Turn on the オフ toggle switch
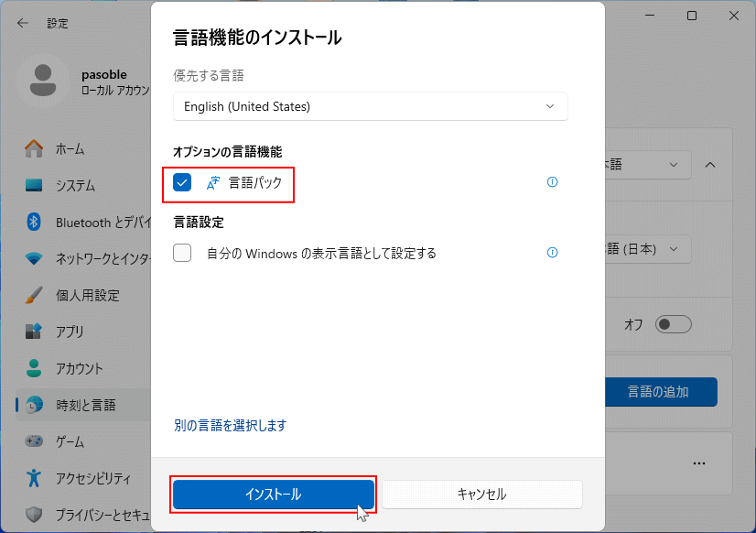Image resolution: width=756 pixels, height=533 pixels. point(673,324)
